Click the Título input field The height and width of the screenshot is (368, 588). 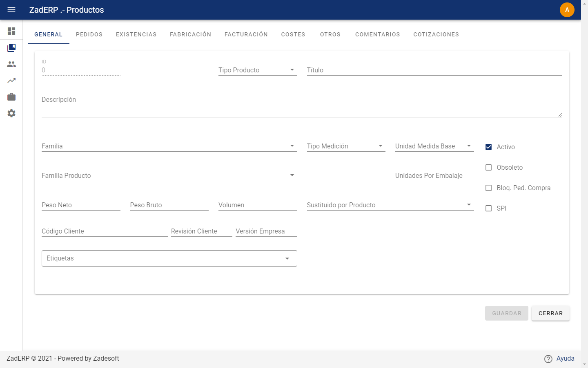[x=434, y=70]
